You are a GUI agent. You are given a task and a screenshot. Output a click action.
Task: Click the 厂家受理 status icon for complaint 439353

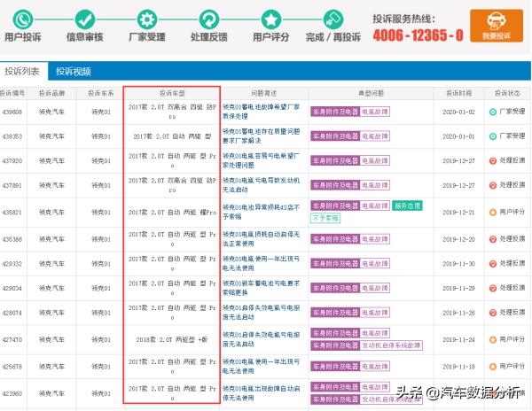pos(493,136)
